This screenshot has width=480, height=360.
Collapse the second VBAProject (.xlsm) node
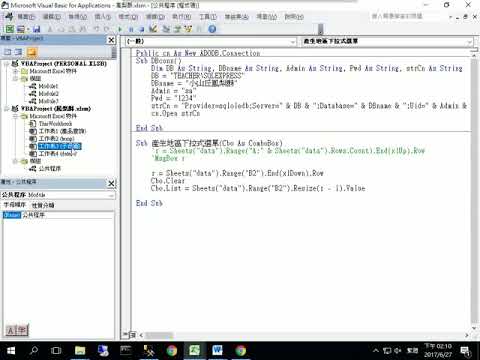click(7, 109)
